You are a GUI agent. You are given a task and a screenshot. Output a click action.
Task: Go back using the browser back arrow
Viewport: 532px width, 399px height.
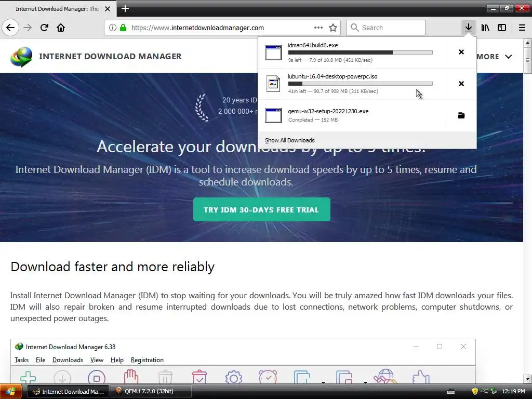point(10,28)
